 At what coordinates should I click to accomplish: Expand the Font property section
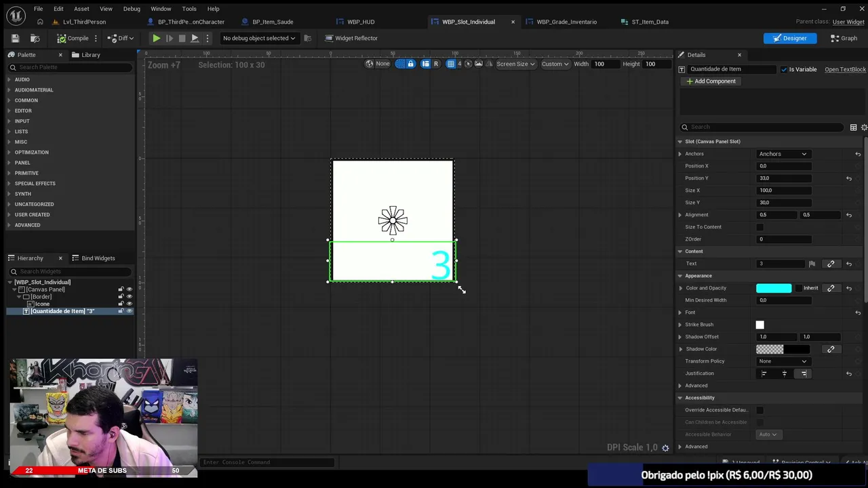pos(680,312)
